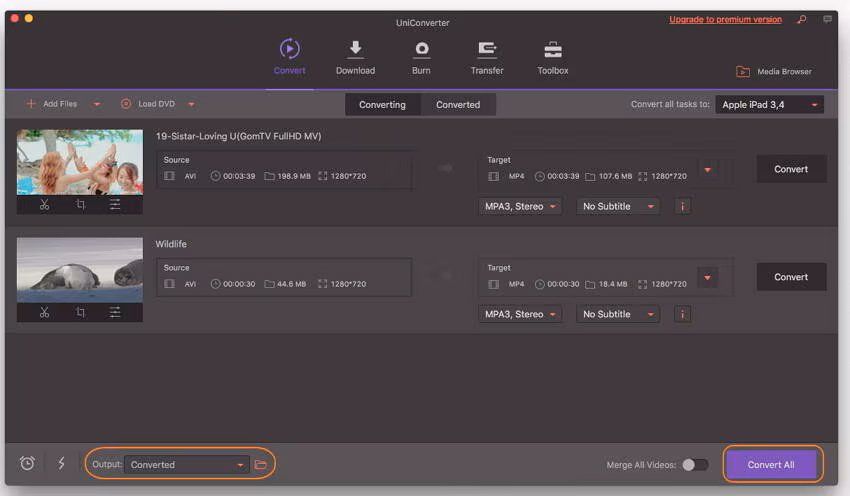Expand the Add Files dropdown arrow
Image resolution: width=850 pixels, height=496 pixels.
pos(97,104)
